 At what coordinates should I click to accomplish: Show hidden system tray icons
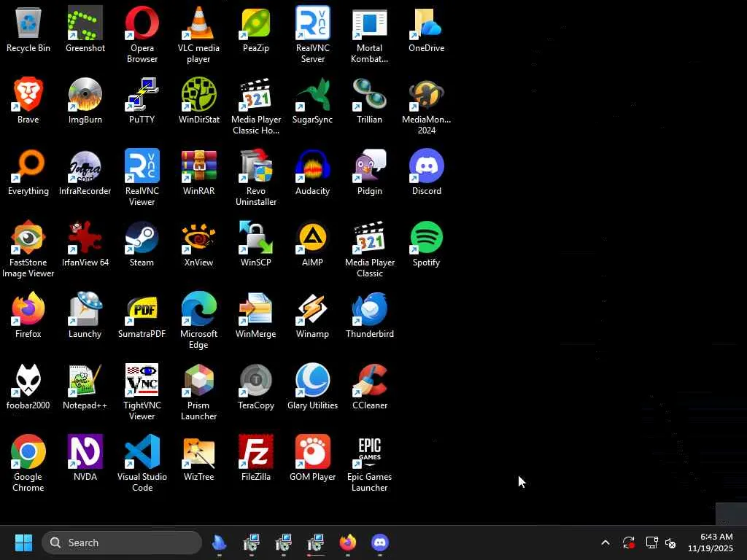coord(605,542)
